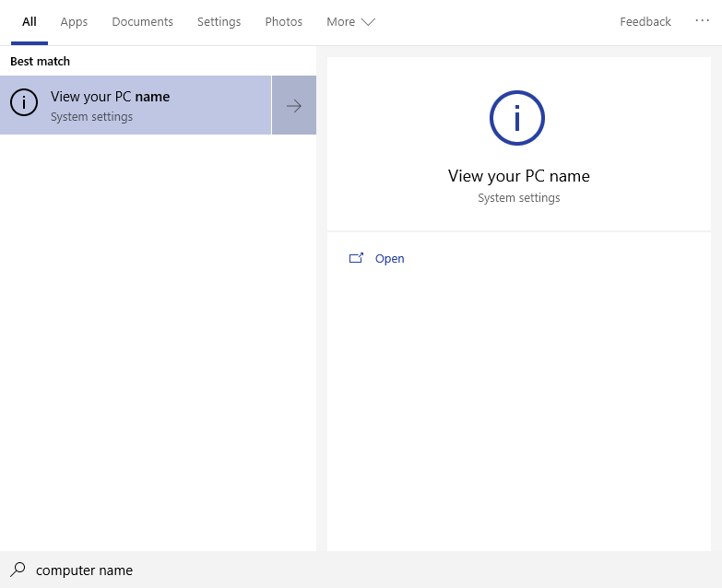722x588 pixels.
Task: Expand the result using the right arrow
Action: tap(294, 105)
